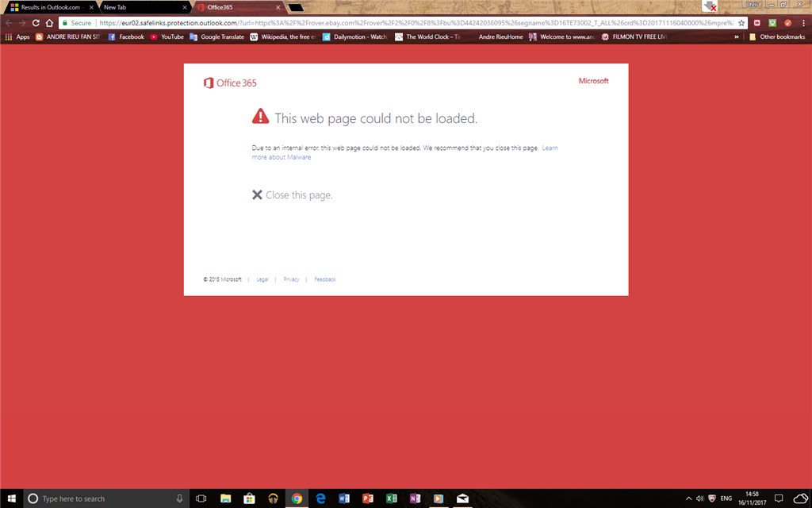Bookmark this page with star icon
This screenshot has height=508, width=812.
(741, 23)
